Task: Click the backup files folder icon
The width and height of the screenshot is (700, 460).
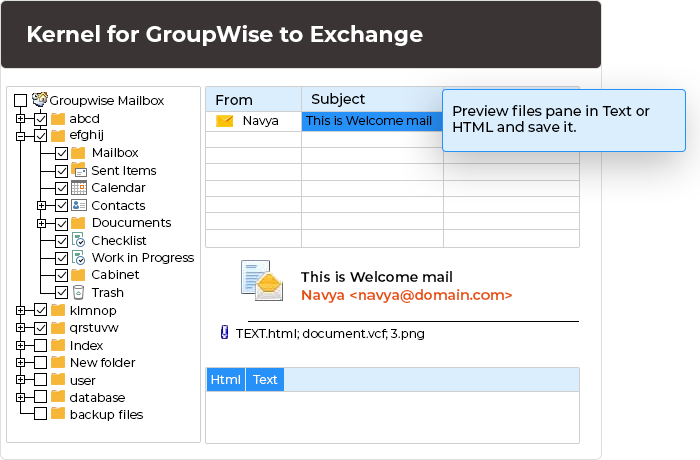Action: pos(58,414)
